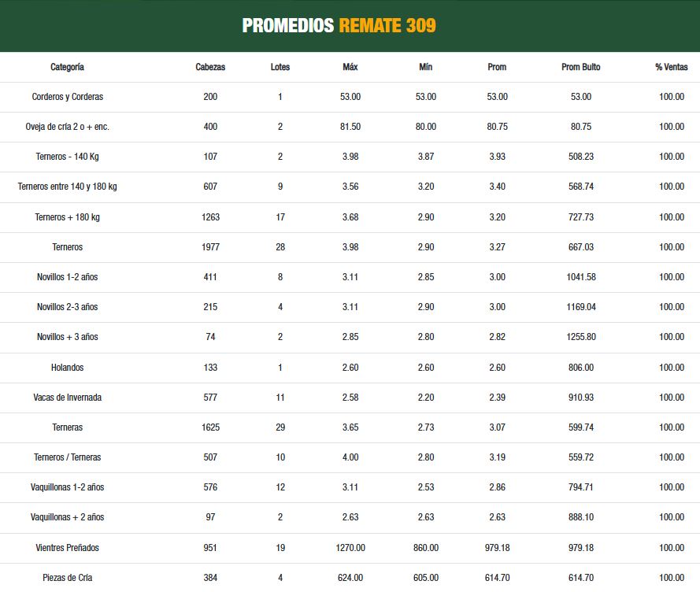
Task: Click the "Categoría" column header
Action: 67,67
